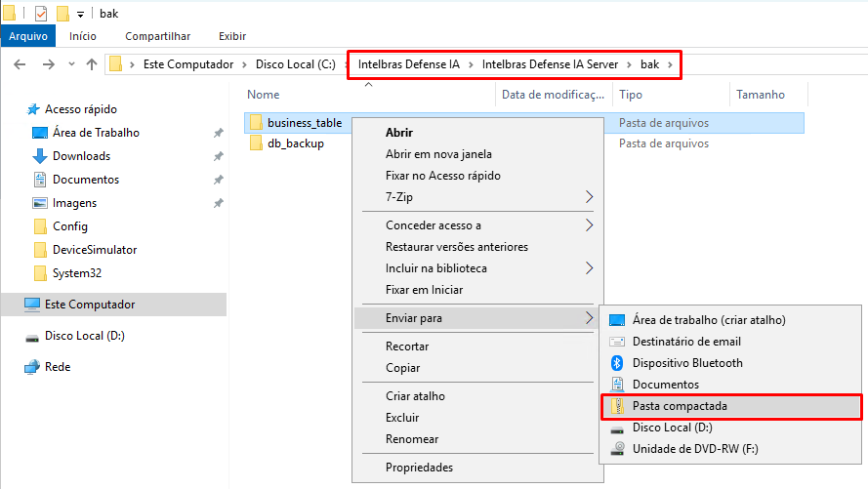Choose Restaurar versões anteriores
The width and height of the screenshot is (868, 489).
477,247
